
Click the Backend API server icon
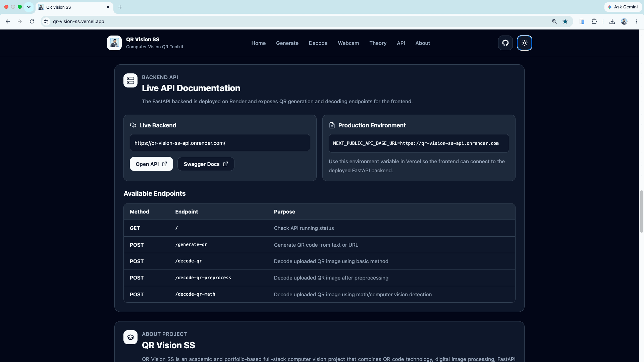pyautogui.click(x=130, y=80)
